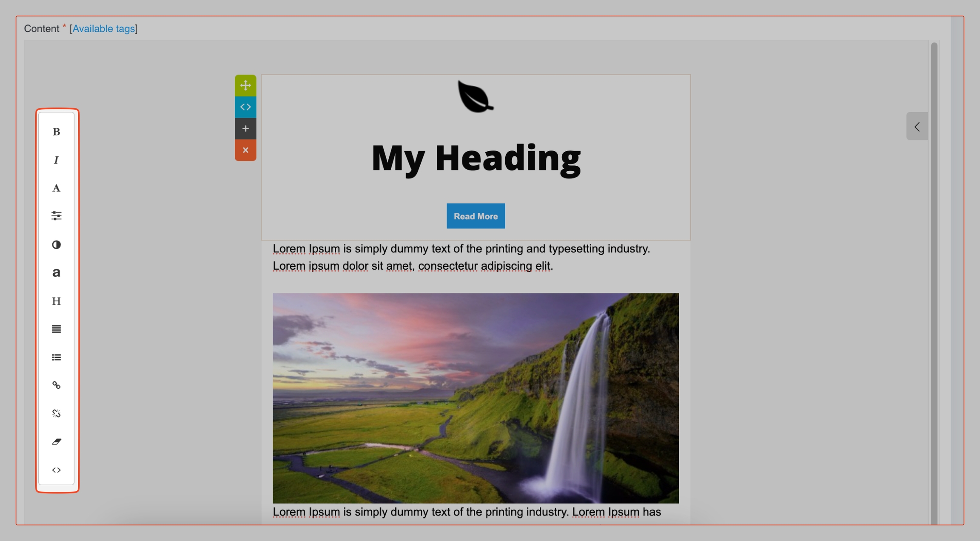Open the text color tool
Screen dimensions: 980x541
(x=56, y=188)
